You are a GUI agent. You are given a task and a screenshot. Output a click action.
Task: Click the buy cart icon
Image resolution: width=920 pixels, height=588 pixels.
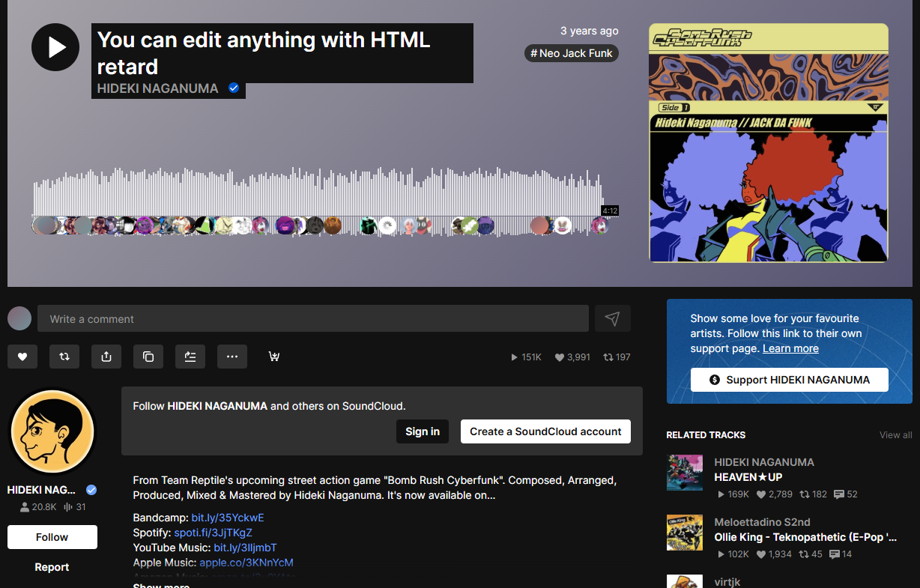[x=274, y=357]
